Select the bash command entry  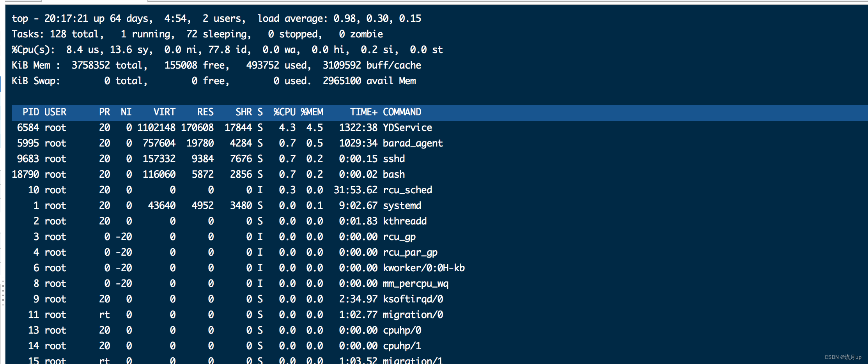tap(394, 175)
